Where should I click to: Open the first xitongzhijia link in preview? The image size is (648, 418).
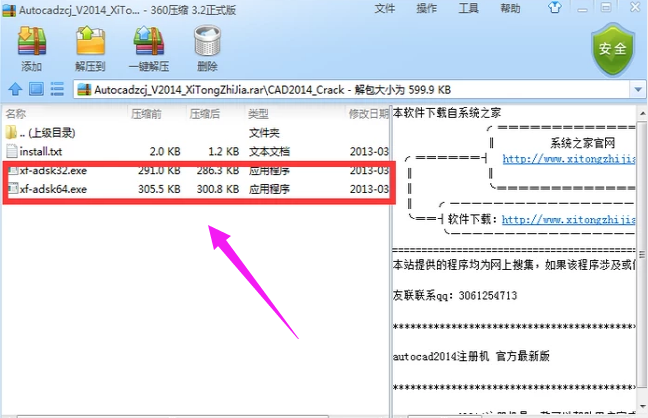pyautogui.click(x=567, y=158)
